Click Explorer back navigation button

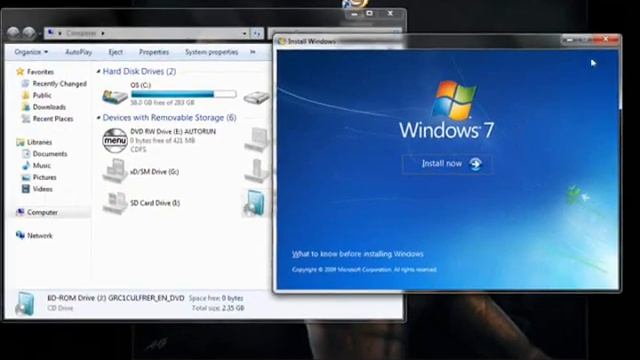tap(13, 33)
